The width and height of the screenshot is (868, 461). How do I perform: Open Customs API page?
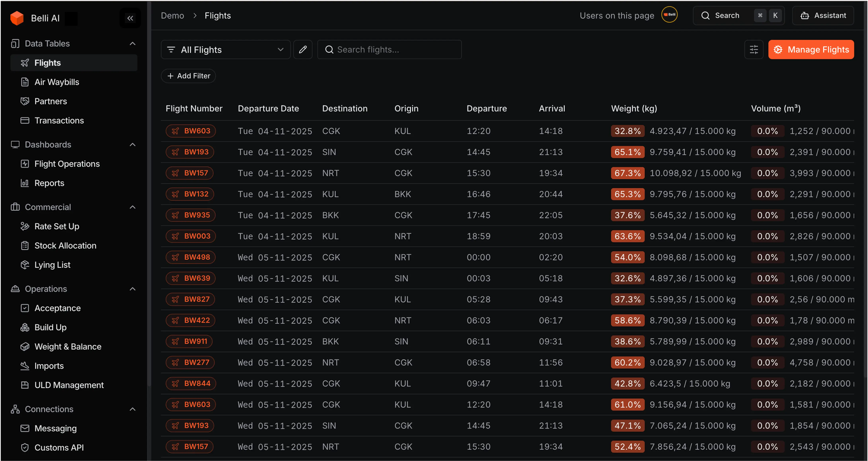59,447
